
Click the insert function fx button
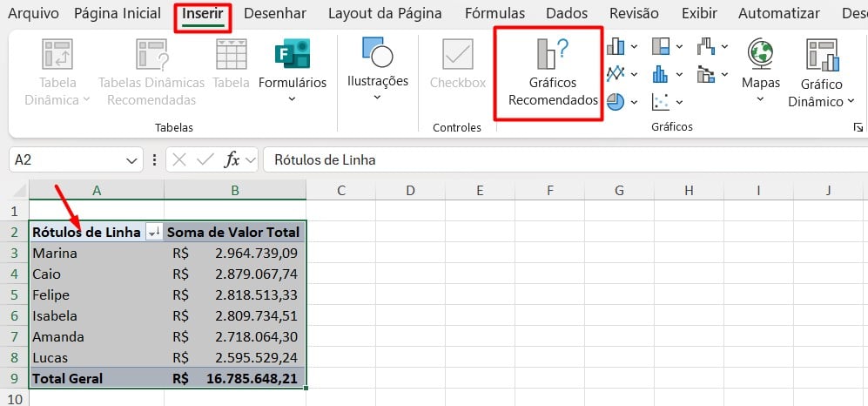tap(232, 160)
